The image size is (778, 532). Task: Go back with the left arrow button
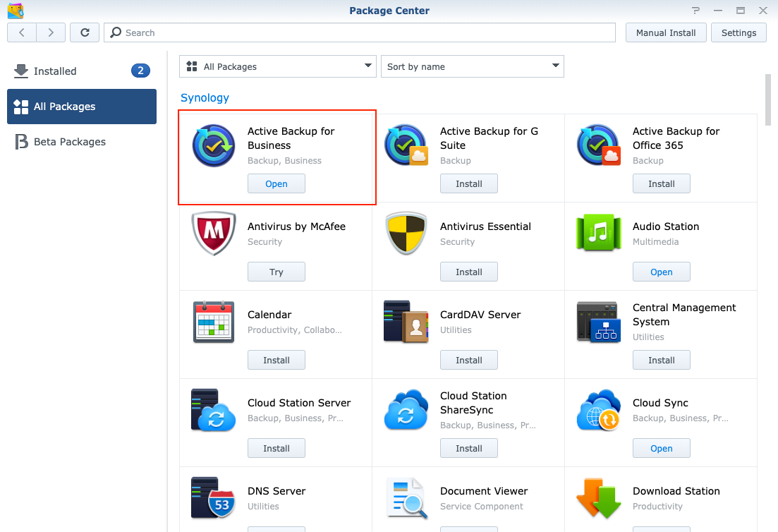coord(22,32)
